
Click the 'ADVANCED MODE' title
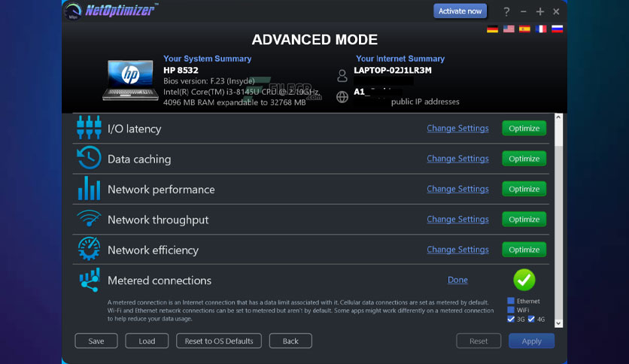(314, 40)
